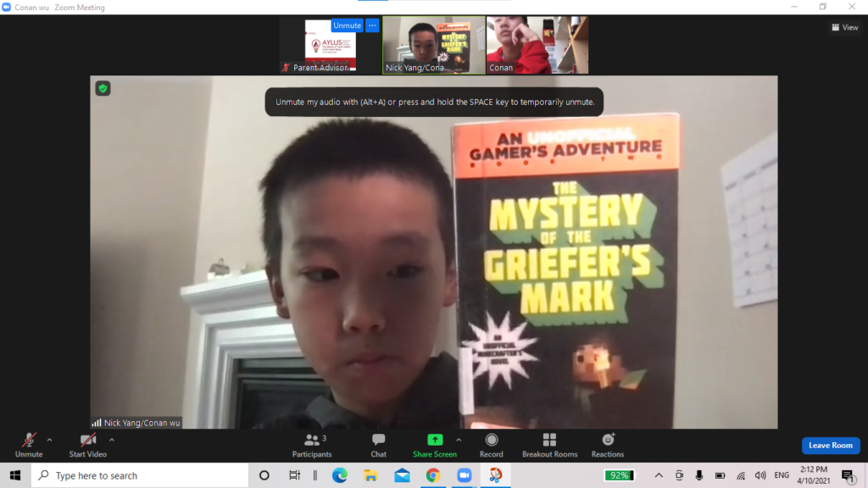
Task: Click the microphone tray icon
Action: (x=699, y=475)
